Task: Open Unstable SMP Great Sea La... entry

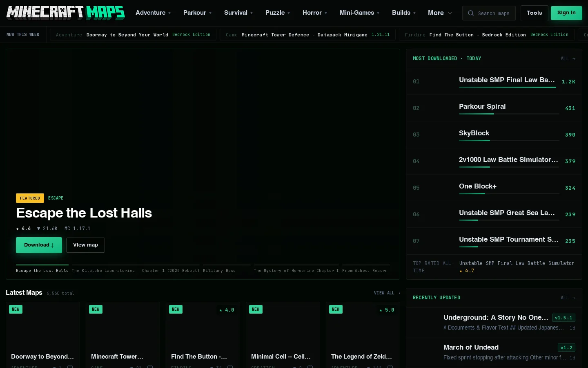Action: click(494, 214)
